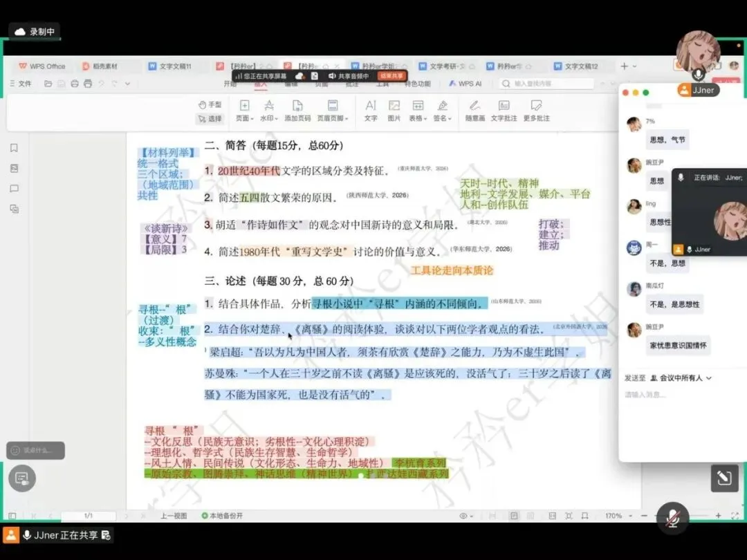Select the 文字 text insert tool
This screenshot has width=747, height=560.
tap(371, 111)
